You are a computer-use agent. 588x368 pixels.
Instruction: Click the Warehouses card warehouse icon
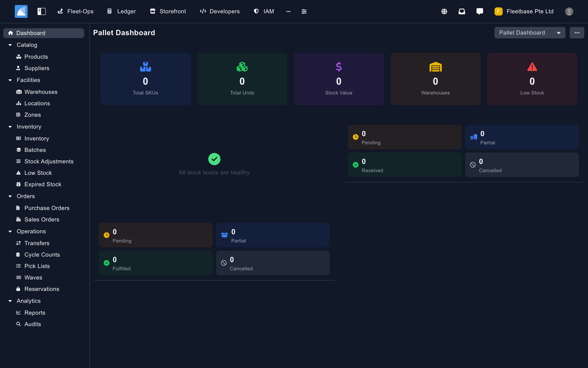[x=435, y=67]
